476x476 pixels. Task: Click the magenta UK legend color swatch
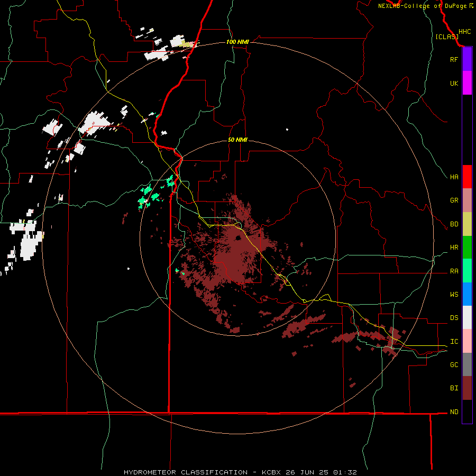click(467, 83)
